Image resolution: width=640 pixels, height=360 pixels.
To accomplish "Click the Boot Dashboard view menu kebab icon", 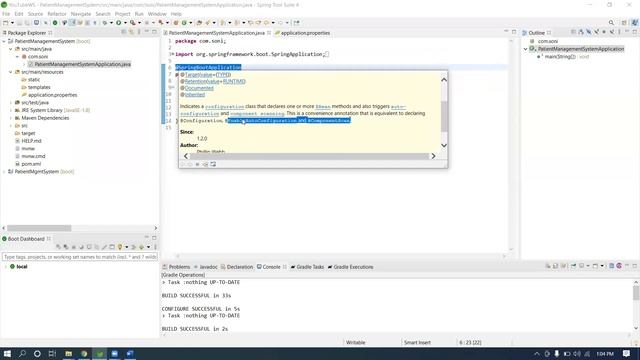I will point(155,247).
